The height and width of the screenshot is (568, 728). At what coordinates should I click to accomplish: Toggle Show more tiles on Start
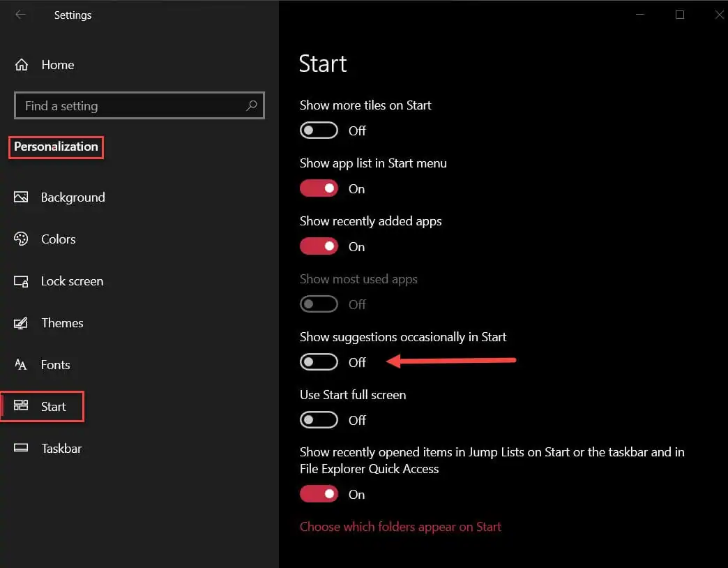(x=319, y=130)
